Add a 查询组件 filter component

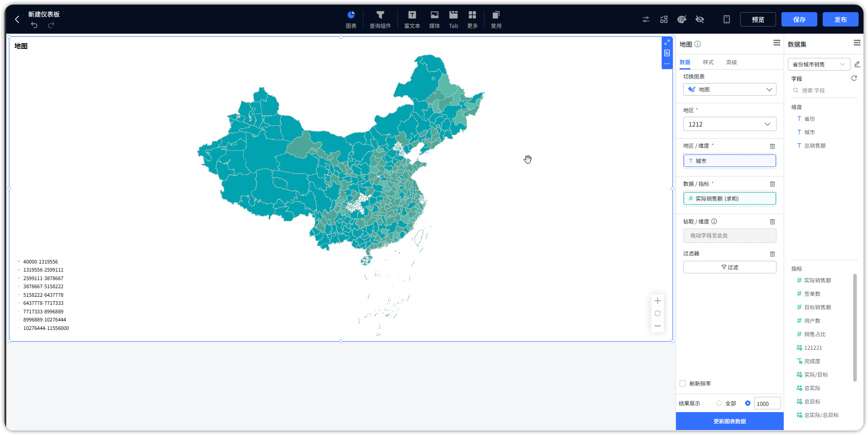click(380, 19)
